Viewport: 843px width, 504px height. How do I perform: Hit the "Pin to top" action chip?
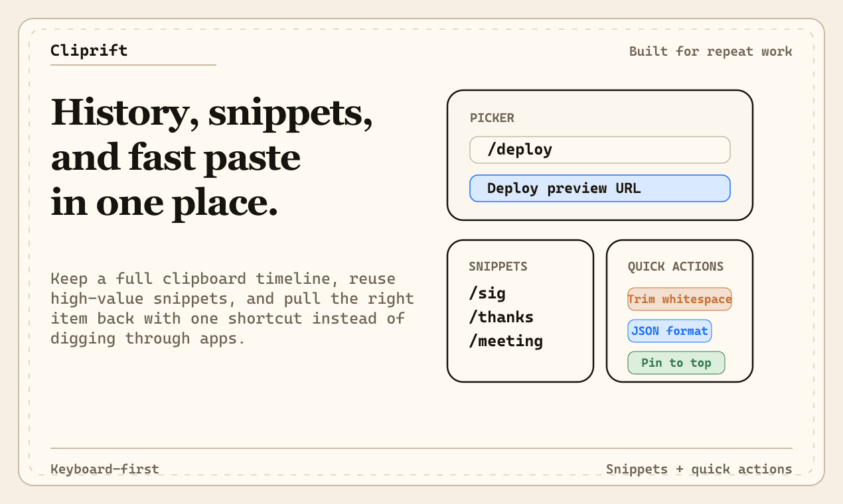(x=676, y=363)
